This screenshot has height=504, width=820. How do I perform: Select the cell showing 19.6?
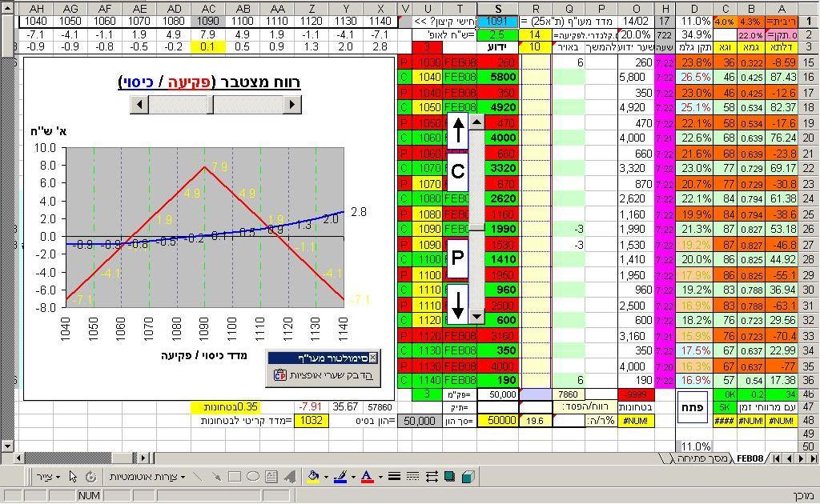[x=535, y=421]
